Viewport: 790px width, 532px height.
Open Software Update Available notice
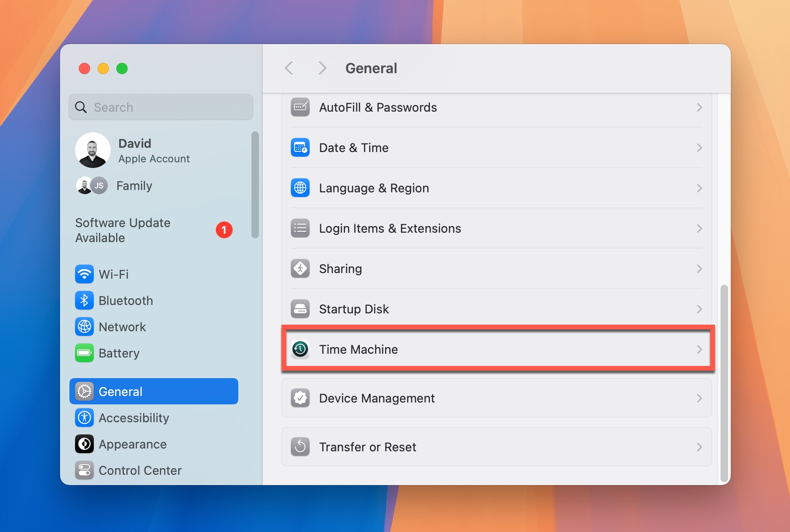154,230
